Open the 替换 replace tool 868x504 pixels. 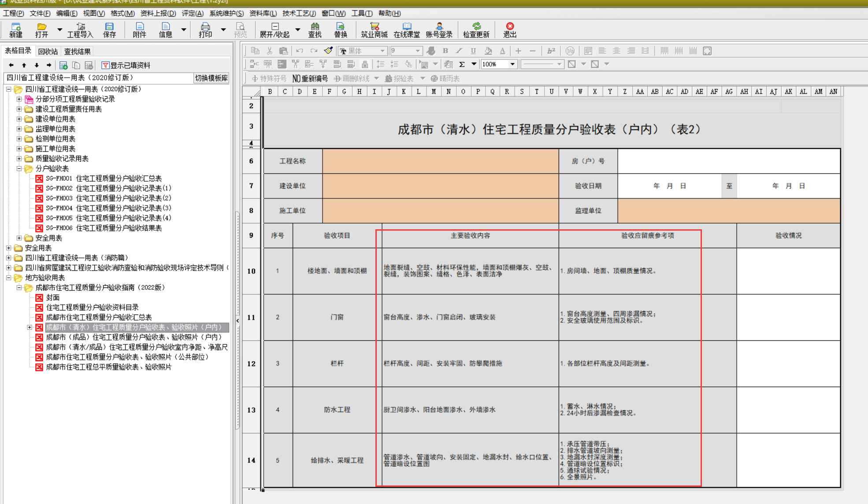pyautogui.click(x=340, y=30)
